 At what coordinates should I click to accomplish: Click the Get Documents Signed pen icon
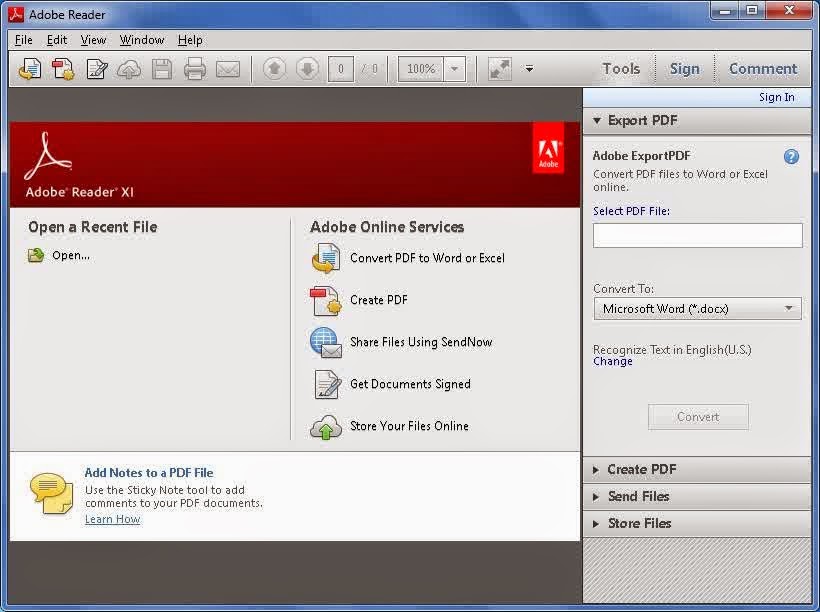click(327, 384)
